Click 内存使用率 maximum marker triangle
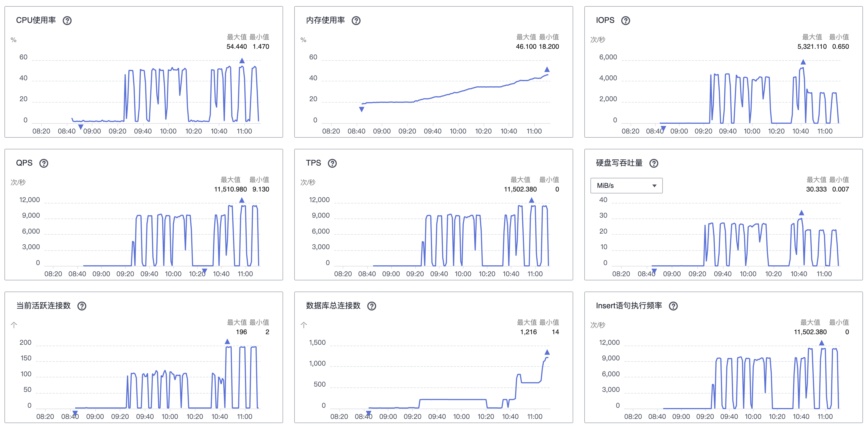Viewport: 868px width, 427px height. tap(547, 69)
